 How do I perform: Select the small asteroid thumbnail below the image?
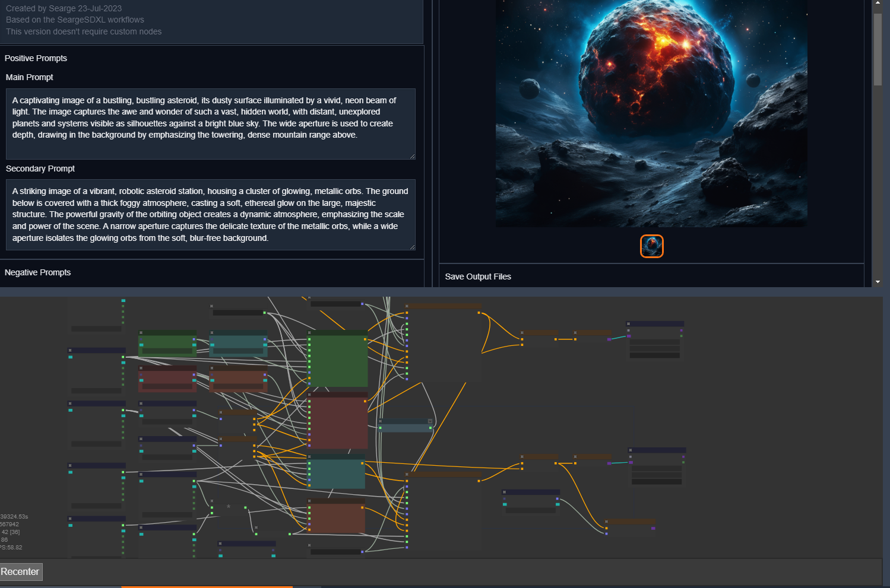651,246
